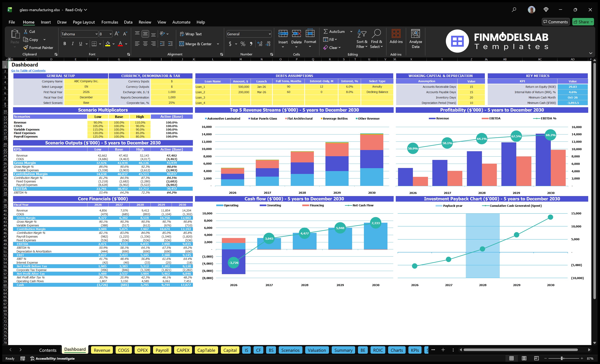Apply Percent Style number format

click(243, 44)
